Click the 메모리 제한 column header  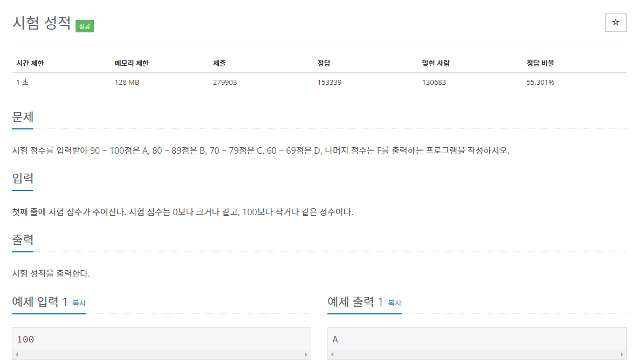pyautogui.click(x=132, y=63)
